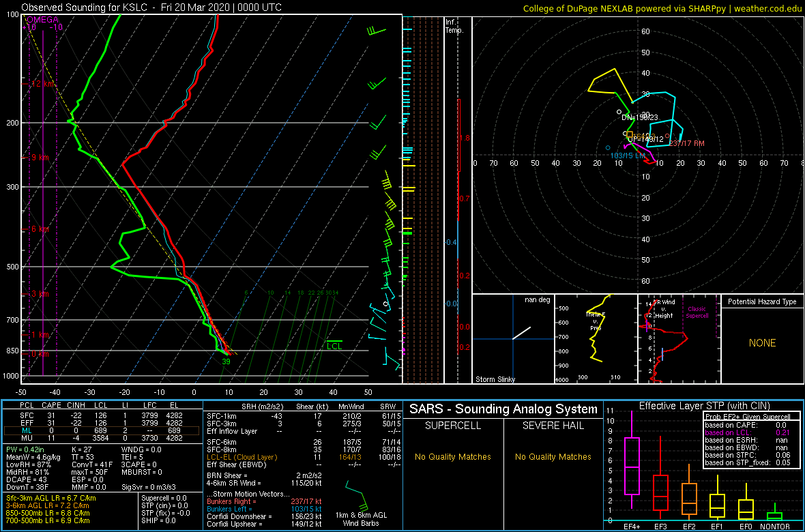Click No Quality Matches under SUPERCELL
Viewport: 805px width, 532px height.
(453, 456)
